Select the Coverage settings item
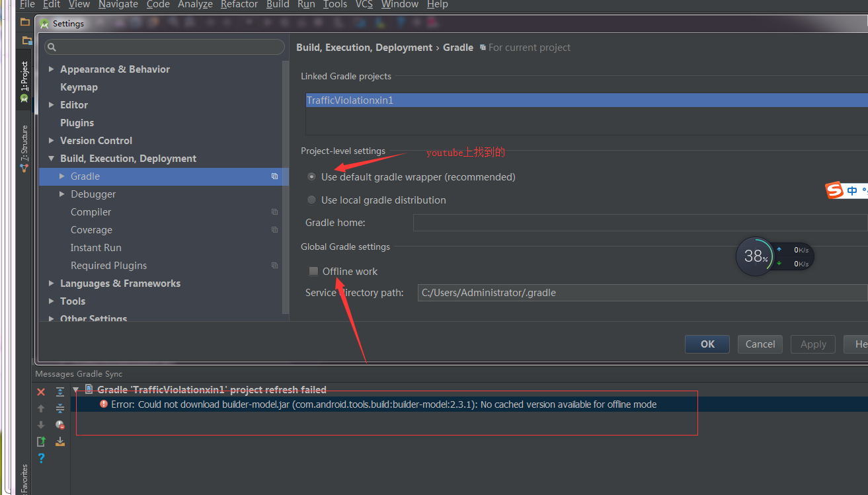The image size is (868, 495). [91, 230]
